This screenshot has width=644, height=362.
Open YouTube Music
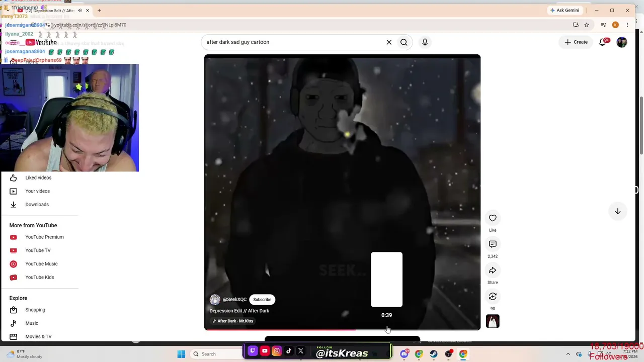pyautogui.click(x=40, y=264)
